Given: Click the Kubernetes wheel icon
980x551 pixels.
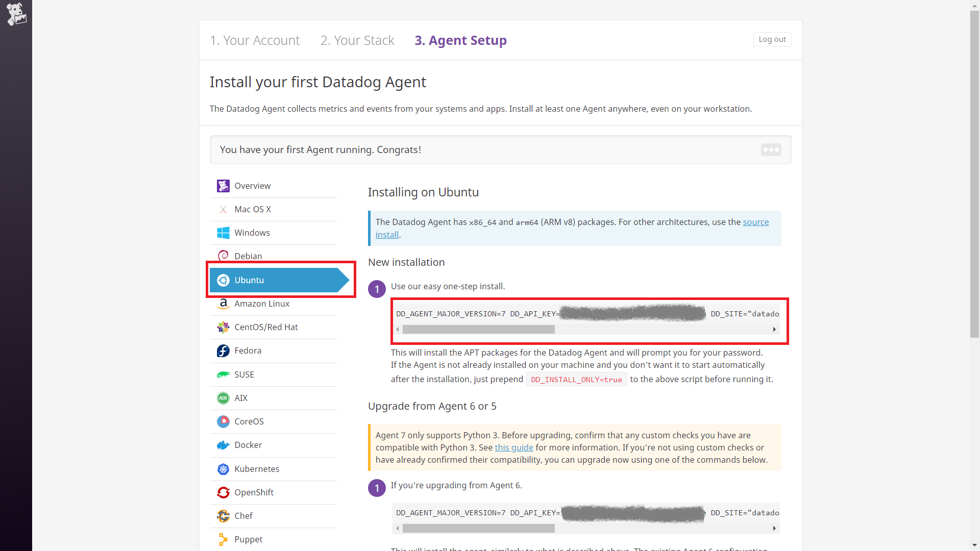Looking at the screenshot, I should [223, 469].
